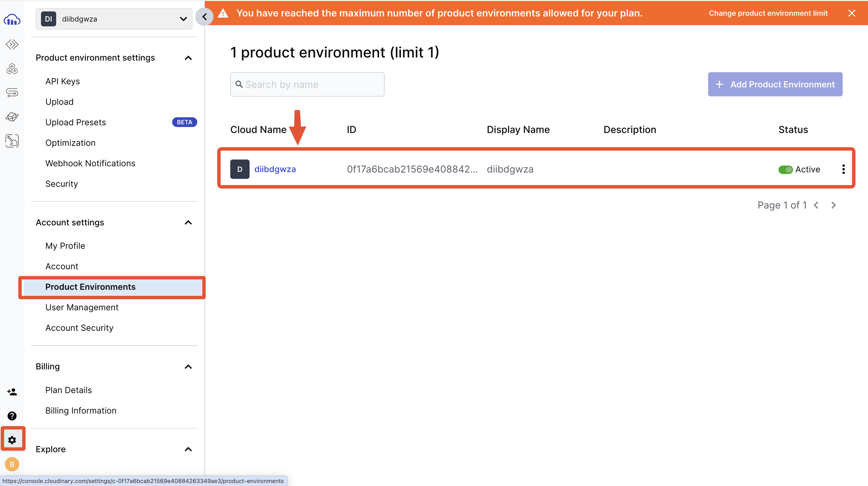
Task: Open the pipeline icon in the left rail
Action: pyautogui.click(x=12, y=92)
